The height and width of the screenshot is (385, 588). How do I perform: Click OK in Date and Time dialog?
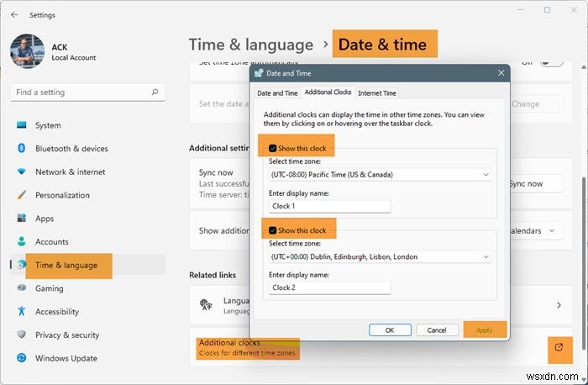point(390,330)
